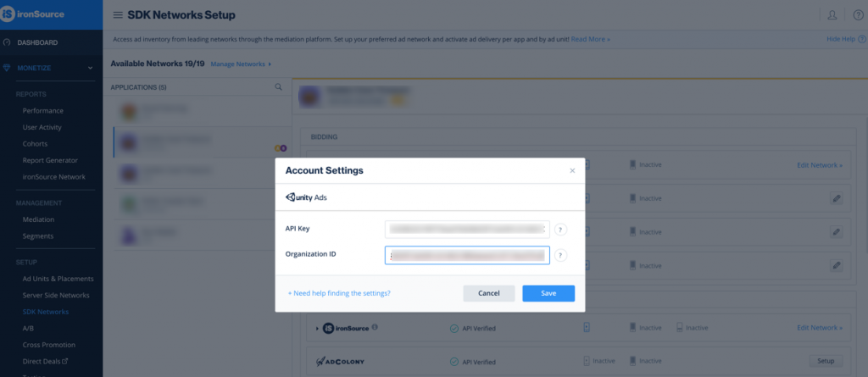
Task: Select SDK Networks in the sidebar
Action: [46, 312]
